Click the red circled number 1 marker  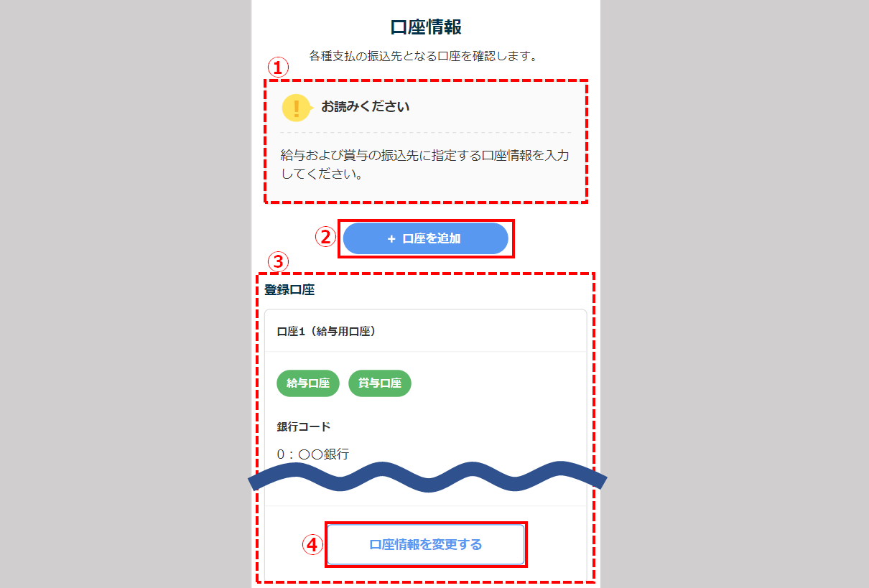pyautogui.click(x=278, y=67)
